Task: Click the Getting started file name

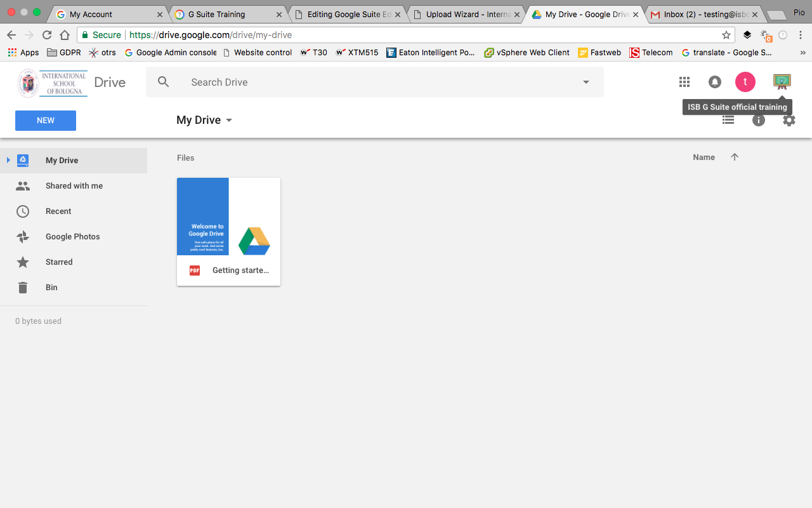Action: (x=240, y=271)
